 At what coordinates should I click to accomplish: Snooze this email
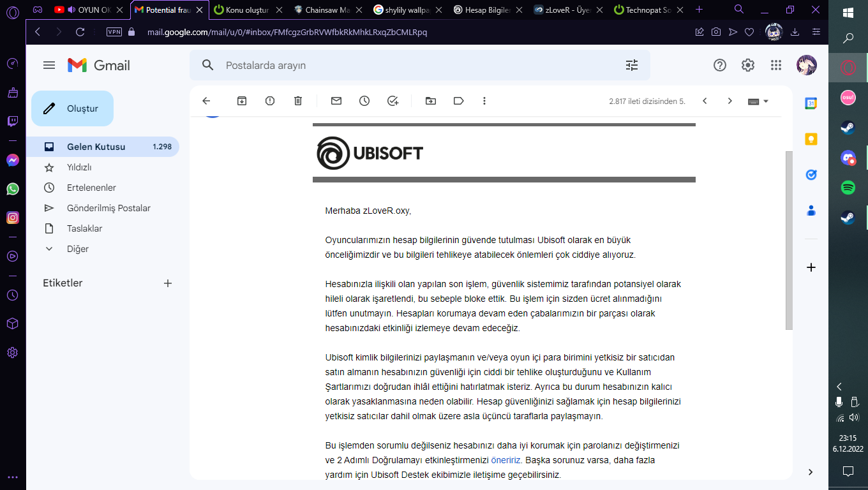tap(364, 101)
